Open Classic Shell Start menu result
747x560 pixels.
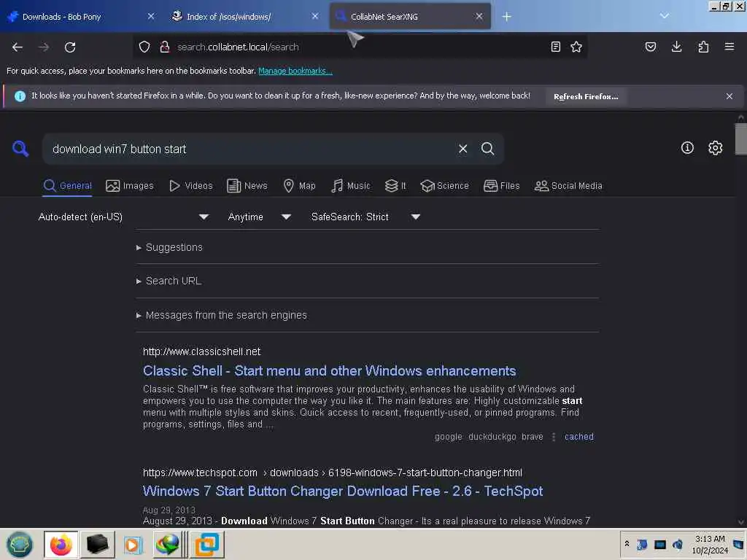coord(329,371)
